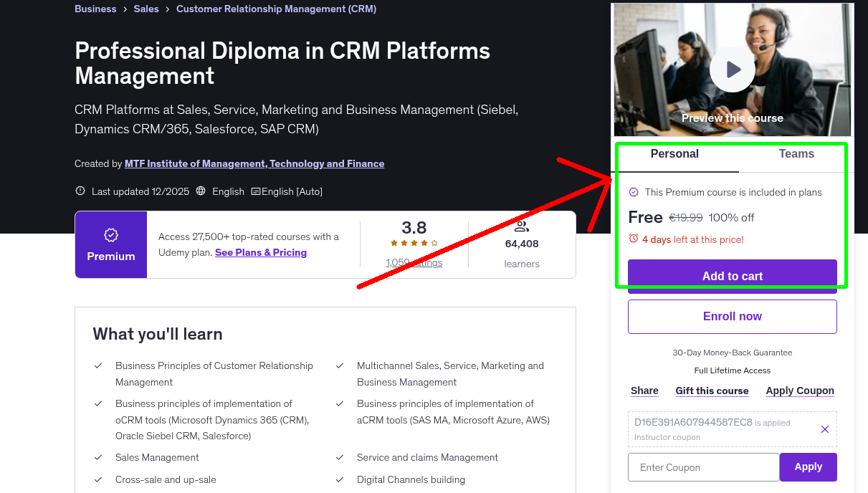Image resolution: width=868 pixels, height=493 pixels.
Task: Click the play button to preview the course
Action: 732,69
